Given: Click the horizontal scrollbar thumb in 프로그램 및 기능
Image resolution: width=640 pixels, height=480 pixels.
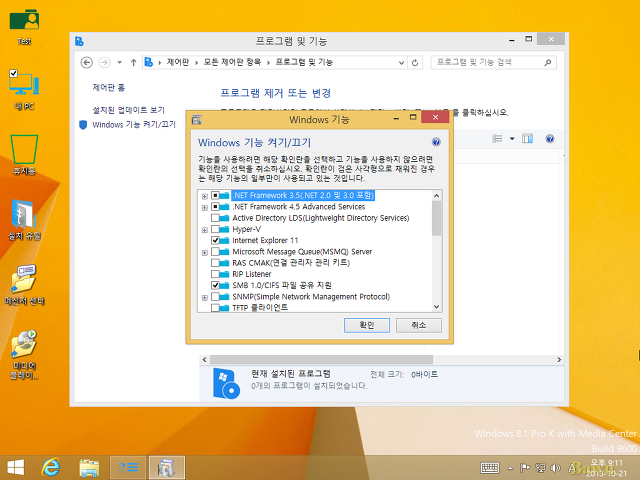Looking at the screenshot, I should tap(321, 360).
